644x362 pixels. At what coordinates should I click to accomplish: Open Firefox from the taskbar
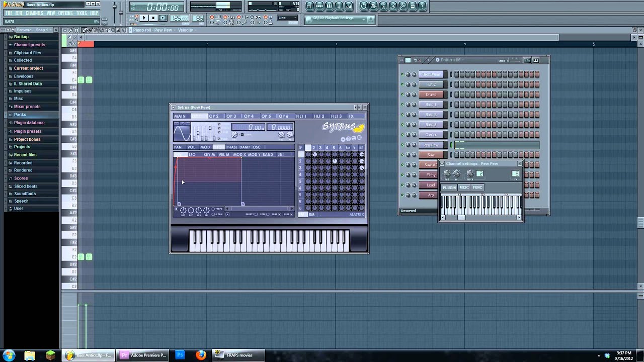[x=200, y=355]
